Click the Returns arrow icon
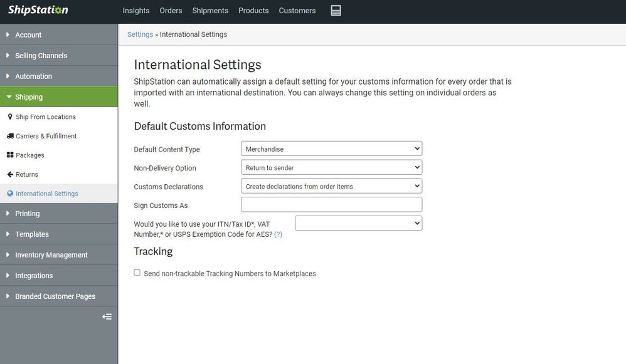 10,174
